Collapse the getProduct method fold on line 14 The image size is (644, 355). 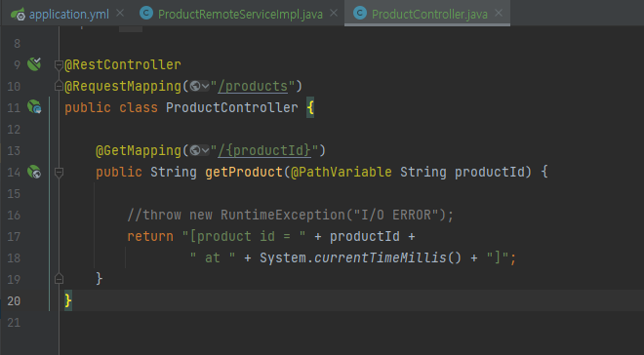[x=59, y=173]
